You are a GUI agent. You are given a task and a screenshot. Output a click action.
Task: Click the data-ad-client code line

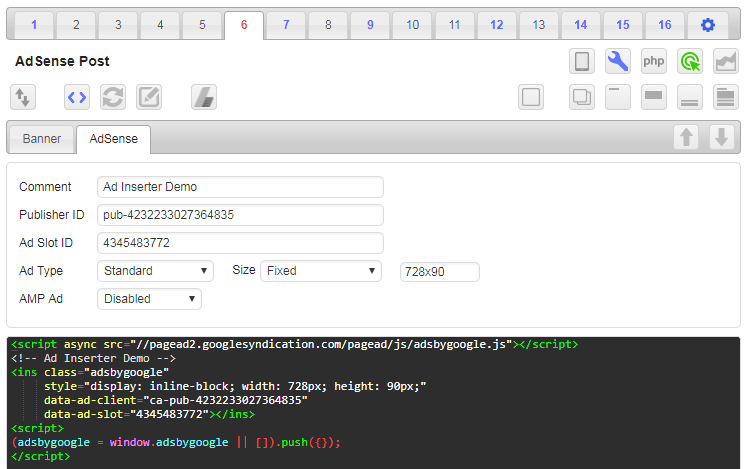[x=176, y=401]
